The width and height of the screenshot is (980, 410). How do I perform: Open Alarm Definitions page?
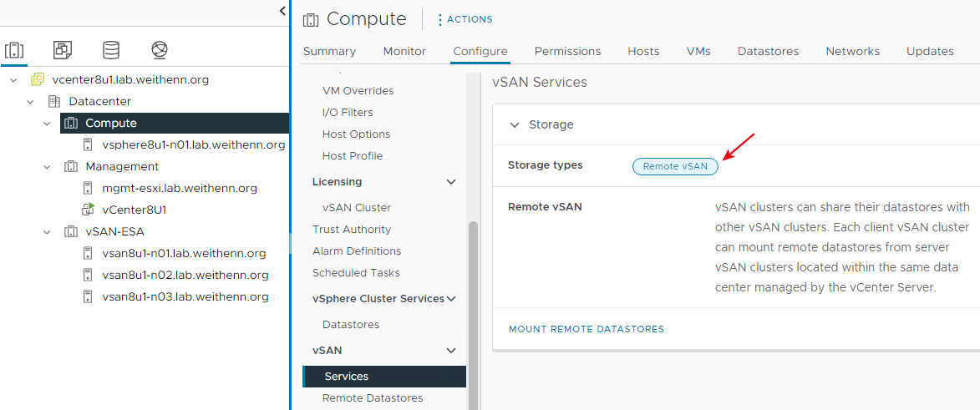point(357,251)
